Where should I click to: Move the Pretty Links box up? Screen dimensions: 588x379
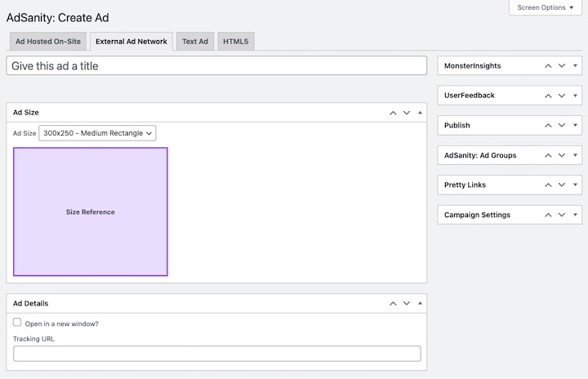548,185
